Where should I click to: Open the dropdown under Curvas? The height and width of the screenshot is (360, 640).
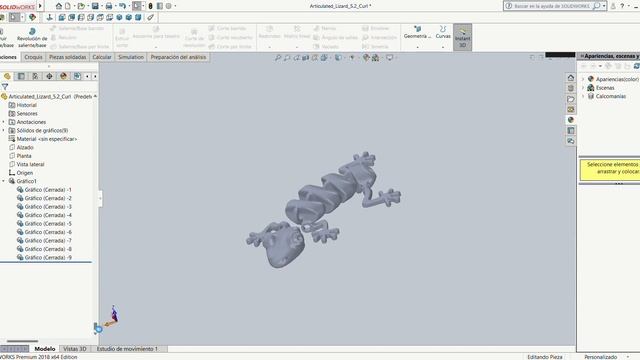coord(443,47)
